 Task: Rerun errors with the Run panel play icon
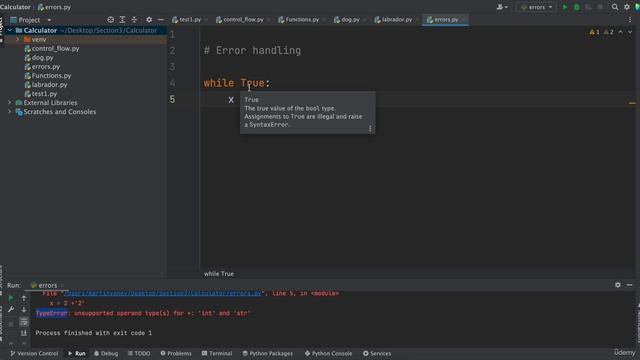(11, 298)
